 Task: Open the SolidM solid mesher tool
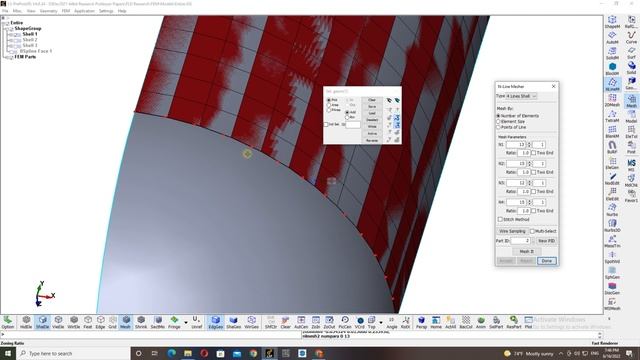612,53
